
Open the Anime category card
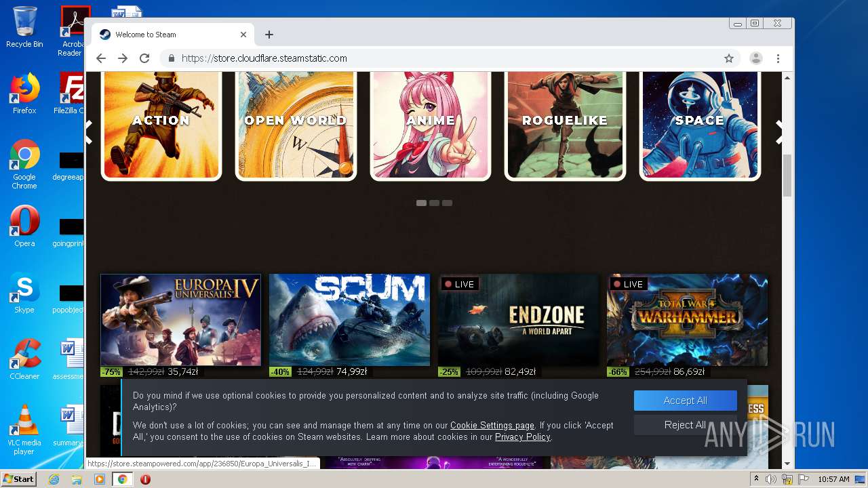[431, 125]
